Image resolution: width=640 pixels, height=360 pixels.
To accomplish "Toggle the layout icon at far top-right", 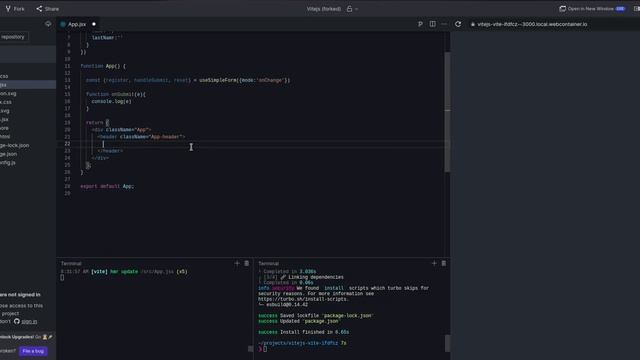I will tap(637, 9).
